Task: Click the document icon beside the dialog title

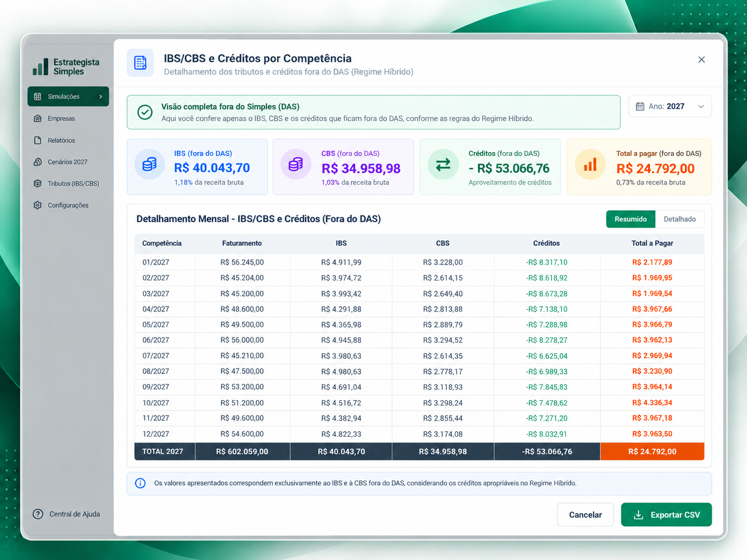Action: tap(140, 63)
